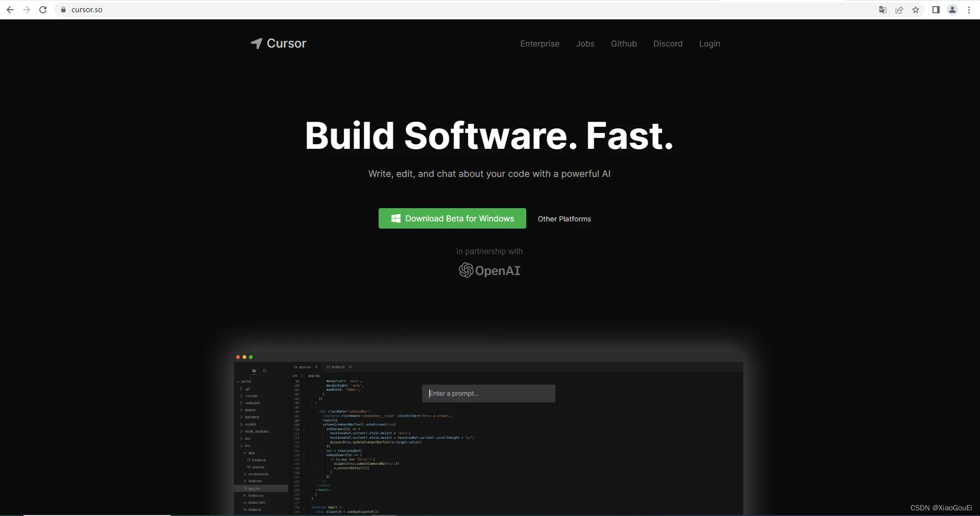The height and width of the screenshot is (516, 980).
Task: Click the share page icon
Action: [x=899, y=10]
